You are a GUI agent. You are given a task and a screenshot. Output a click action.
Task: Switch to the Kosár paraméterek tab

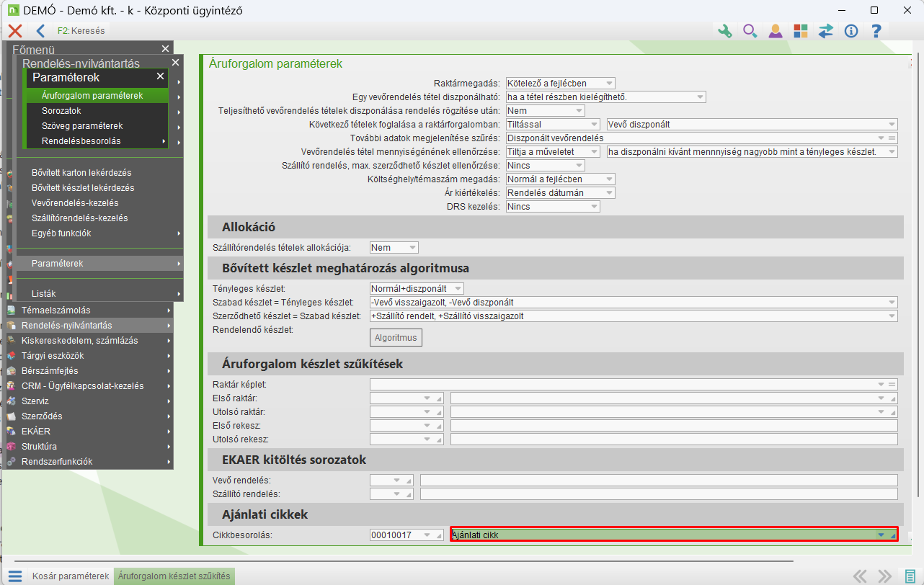(x=70, y=576)
